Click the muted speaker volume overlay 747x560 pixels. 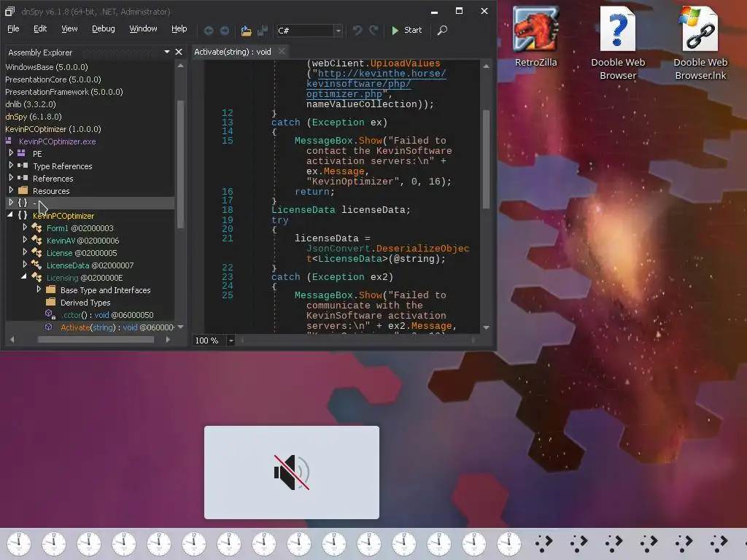292,472
